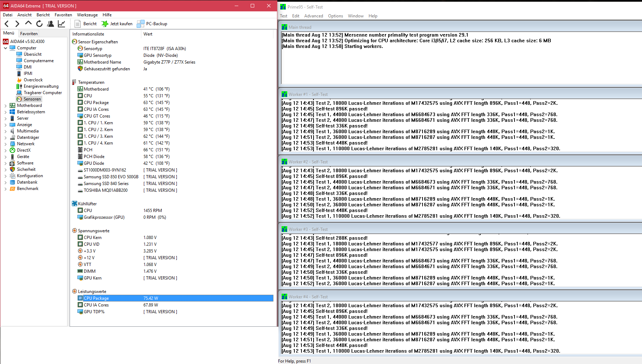
Task: Expand the Anzeige tree node
Action: [6, 125]
